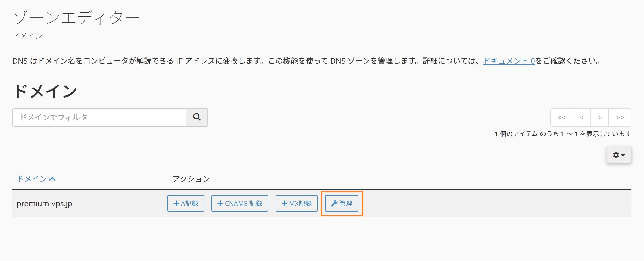Click the dropdown caret beside the gear
644x261 pixels.
[x=623, y=155]
